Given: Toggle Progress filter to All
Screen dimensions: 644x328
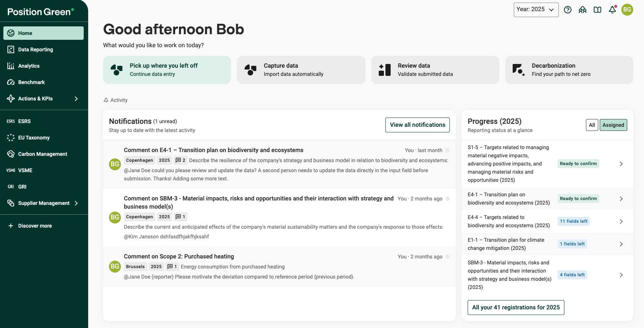Looking at the screenshot, I should pos(592,125).
